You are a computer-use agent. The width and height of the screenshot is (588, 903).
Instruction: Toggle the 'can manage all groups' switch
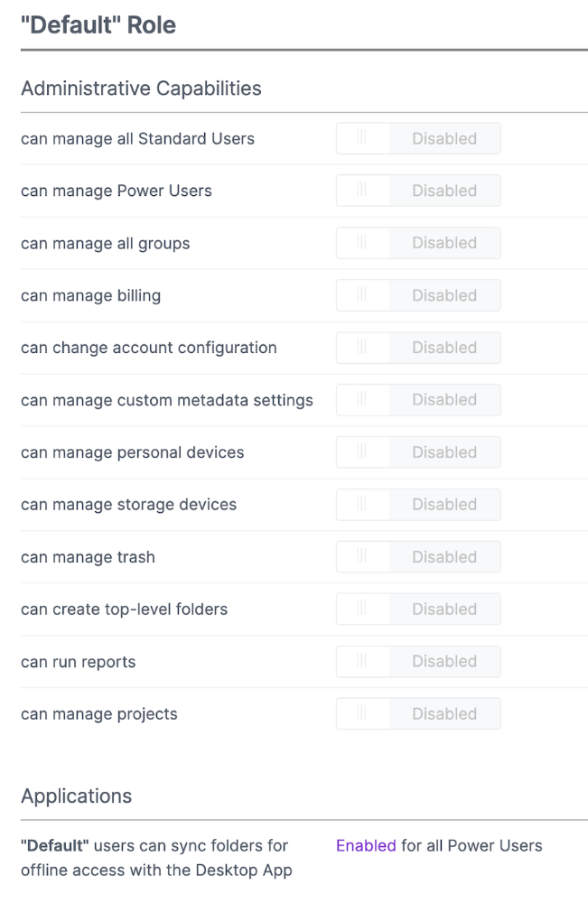click(x=418, y=243)
